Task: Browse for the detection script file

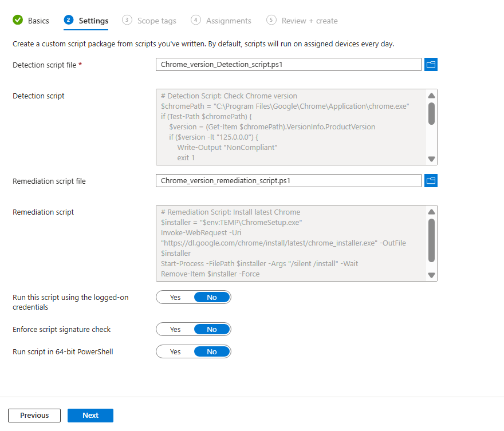Action: (431, 65)
